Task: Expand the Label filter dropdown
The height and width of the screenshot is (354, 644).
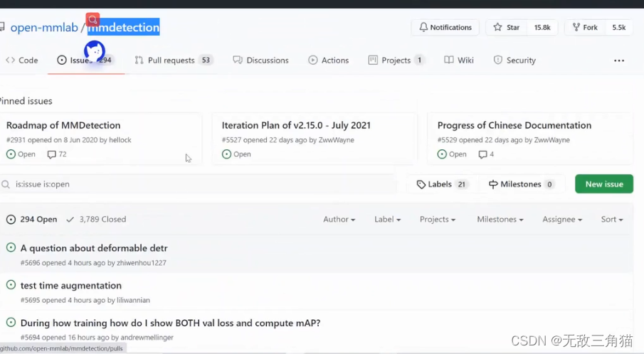Action: pos(387,220)
